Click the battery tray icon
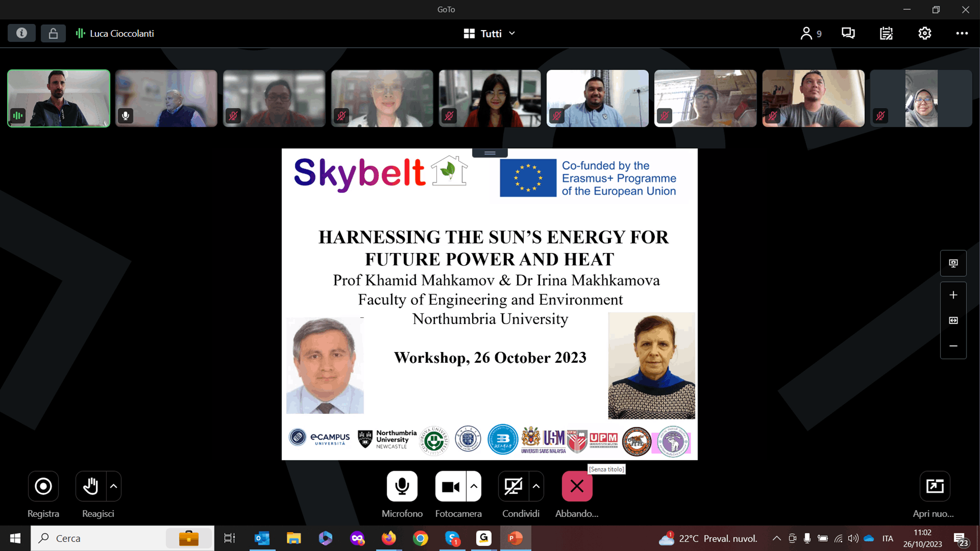The image size is (980, 551). point(822,539)
